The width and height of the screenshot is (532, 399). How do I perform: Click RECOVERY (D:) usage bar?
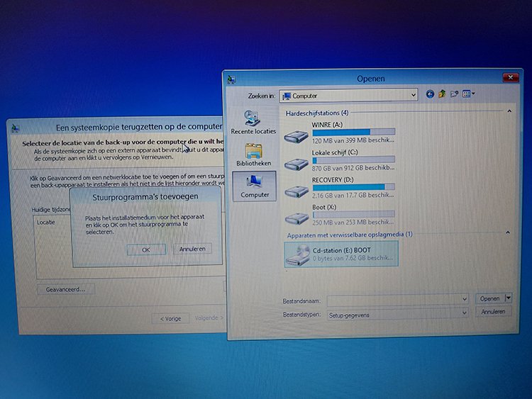(353, 187)
